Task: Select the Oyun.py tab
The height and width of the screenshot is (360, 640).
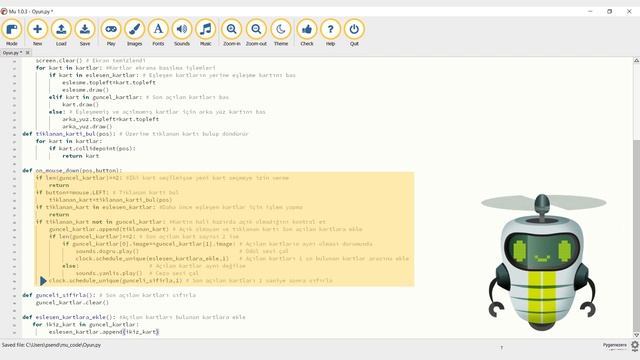Action: tap(11, 53)
